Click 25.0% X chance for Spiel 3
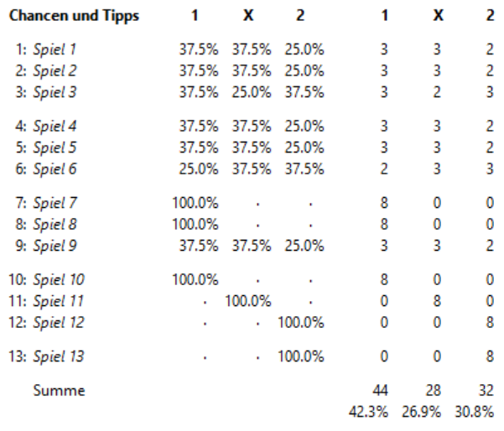The width and height of the screenshot is (504, 431). 252,92
